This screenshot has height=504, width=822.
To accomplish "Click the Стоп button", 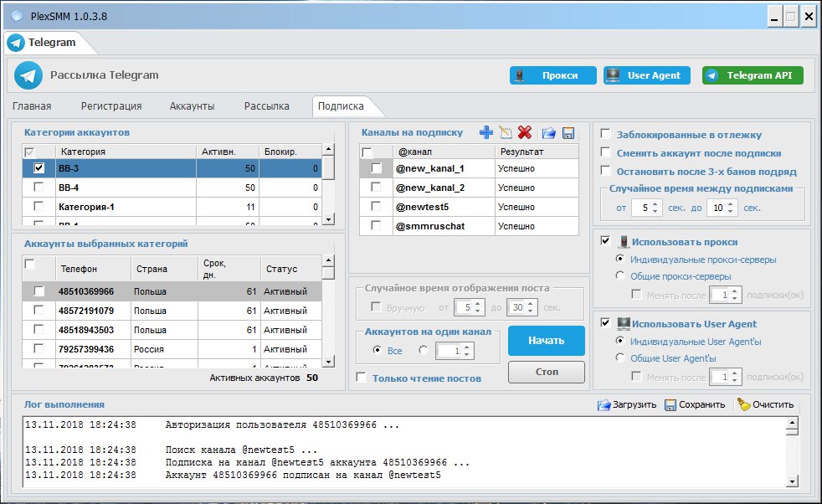I will pyautogui.click(x=547, y=372).
